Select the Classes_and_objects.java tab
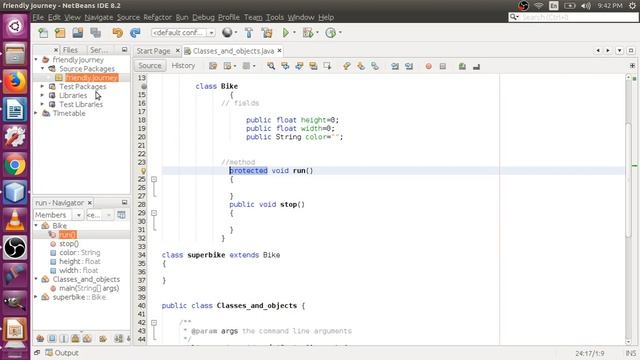640x360 pixels. [x=233, y=51]
